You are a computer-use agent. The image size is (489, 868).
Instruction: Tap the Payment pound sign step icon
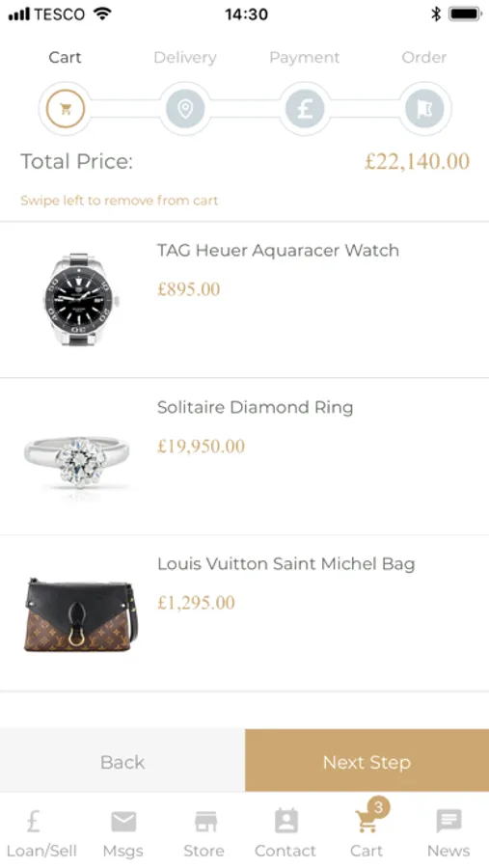(x=305, y=109)
